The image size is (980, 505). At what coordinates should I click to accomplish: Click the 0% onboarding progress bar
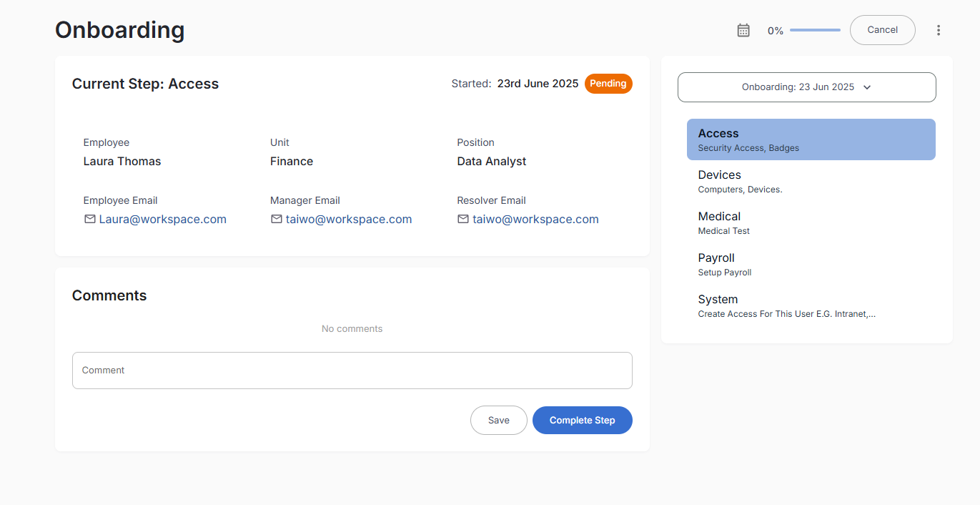[x=815, y=30]
